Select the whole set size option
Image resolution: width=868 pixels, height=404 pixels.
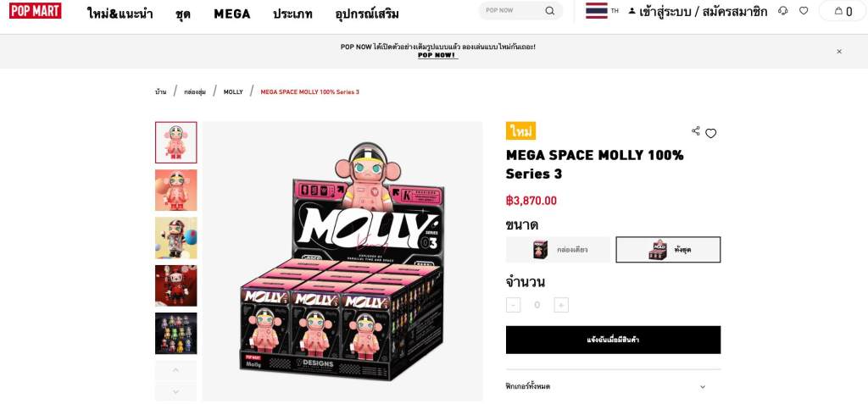coord(668,250)
